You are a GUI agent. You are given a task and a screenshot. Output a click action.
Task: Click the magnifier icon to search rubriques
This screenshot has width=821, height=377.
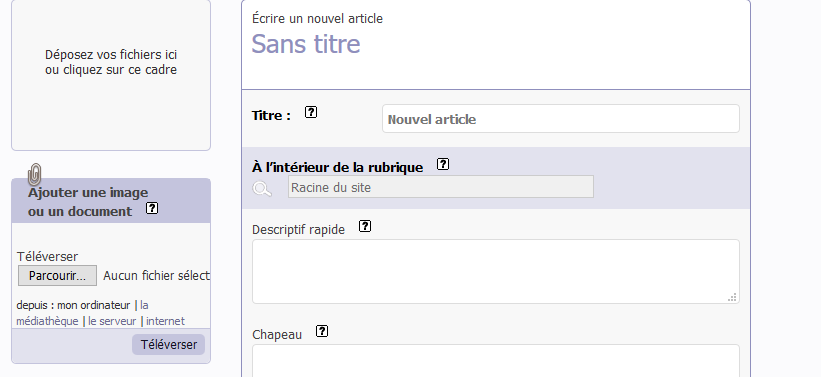(x=262, y=188)
